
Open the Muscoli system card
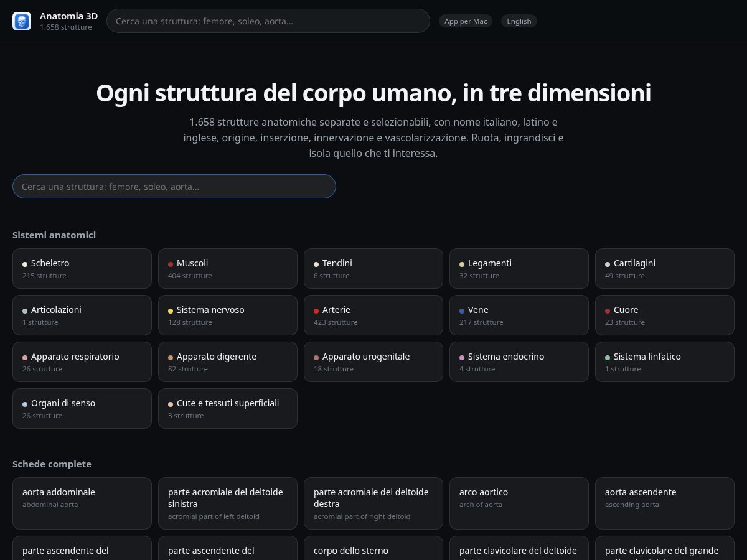(228, 269)
